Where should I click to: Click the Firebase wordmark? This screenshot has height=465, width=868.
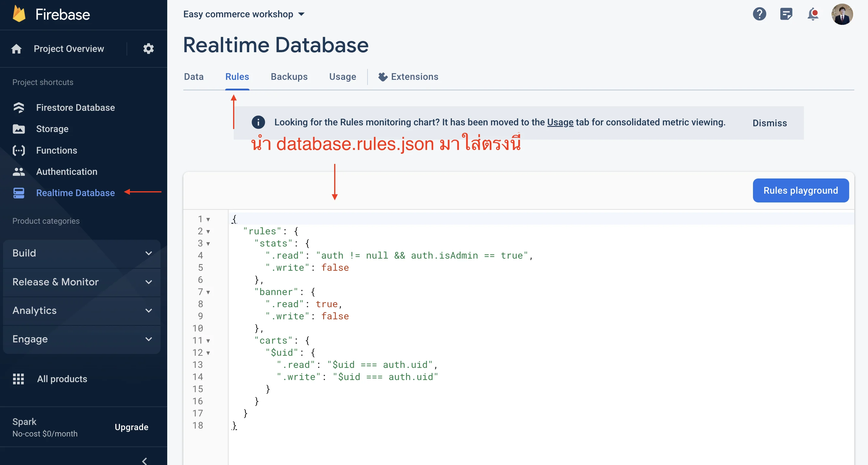point(63,15)
